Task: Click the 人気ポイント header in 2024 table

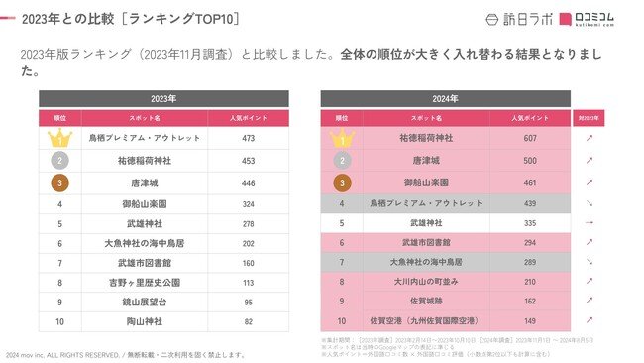Action: [530, 118]
